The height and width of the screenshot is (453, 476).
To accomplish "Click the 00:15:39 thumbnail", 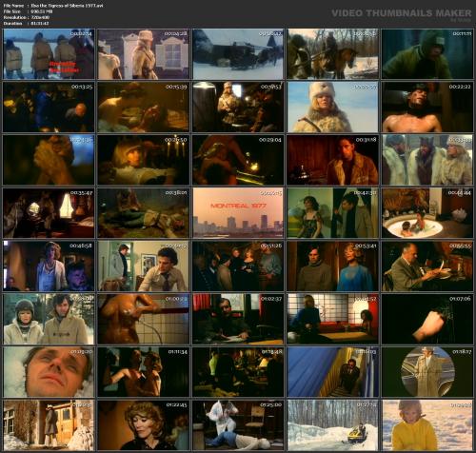I will pos(144,108).
